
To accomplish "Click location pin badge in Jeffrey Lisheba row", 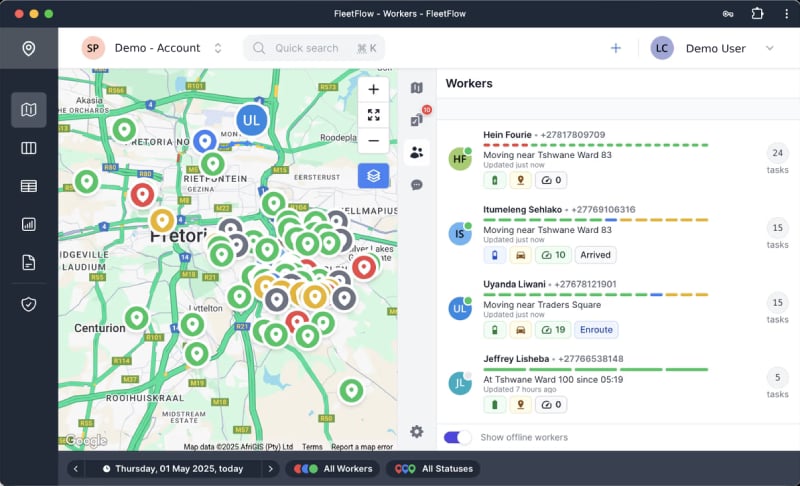I will [x=520, y=404].
